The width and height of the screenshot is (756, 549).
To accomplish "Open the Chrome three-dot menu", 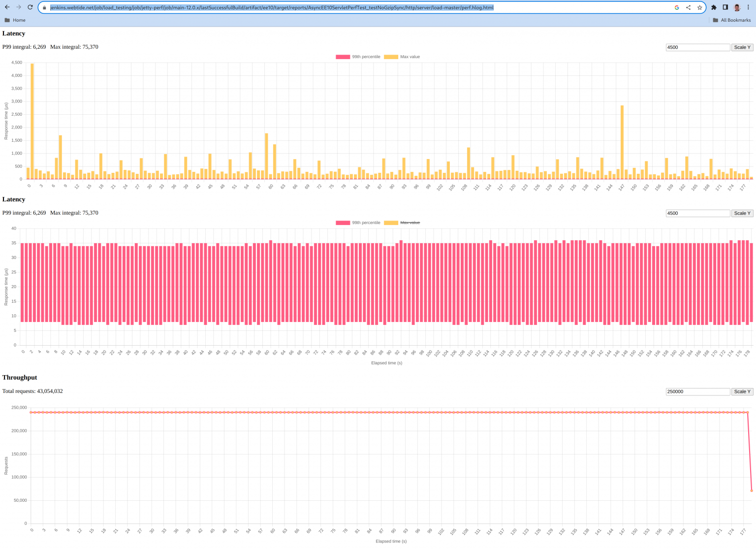I will tap(748, 7).
